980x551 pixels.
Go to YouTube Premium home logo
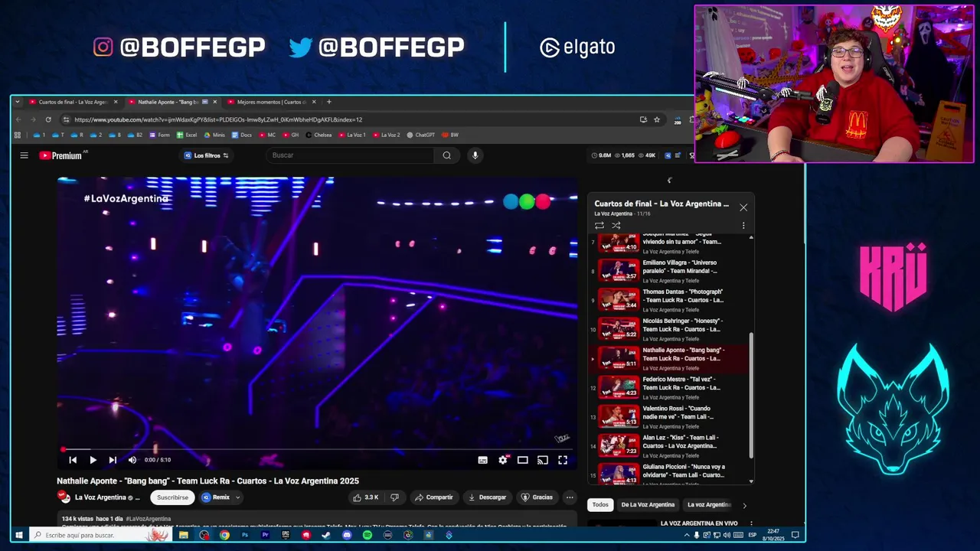coord(60,155)
